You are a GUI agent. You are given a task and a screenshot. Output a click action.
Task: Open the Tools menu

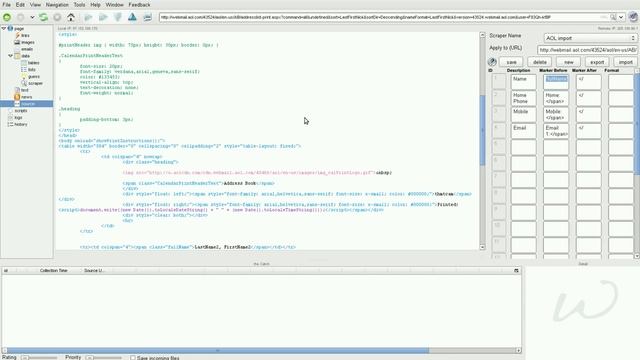coord(79,5)
